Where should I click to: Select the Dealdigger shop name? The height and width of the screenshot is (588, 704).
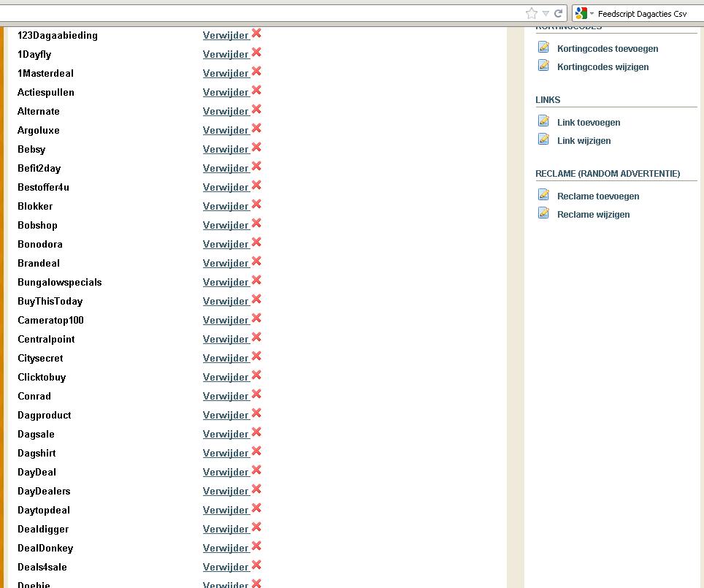(43, 529)
